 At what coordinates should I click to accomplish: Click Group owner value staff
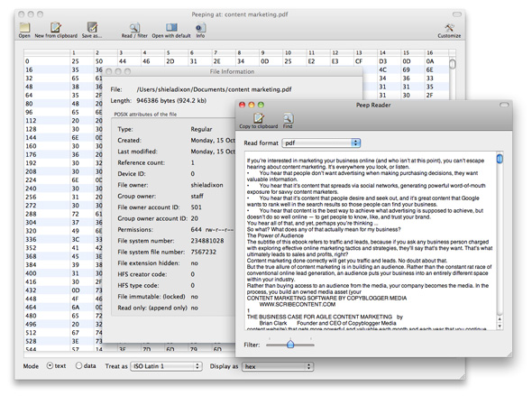point(197,196)
